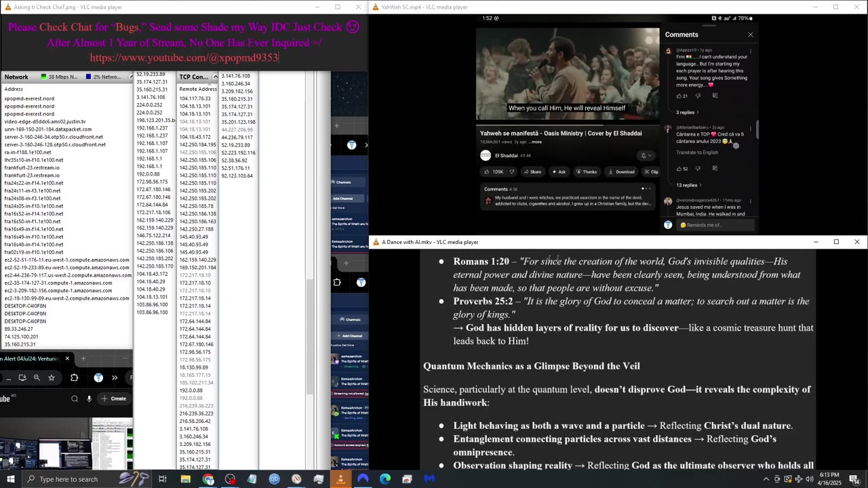The height and width of the screenshot is (488, 868).
Task: Open Task View from taskbar
Action: coord(163,479)
